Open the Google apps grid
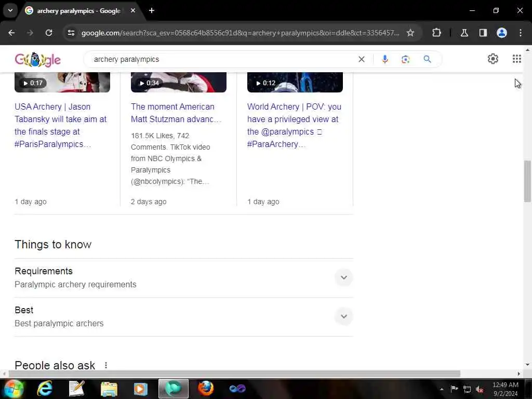The width and height of the screenshot is (532, 399). [x=517, y=59]
